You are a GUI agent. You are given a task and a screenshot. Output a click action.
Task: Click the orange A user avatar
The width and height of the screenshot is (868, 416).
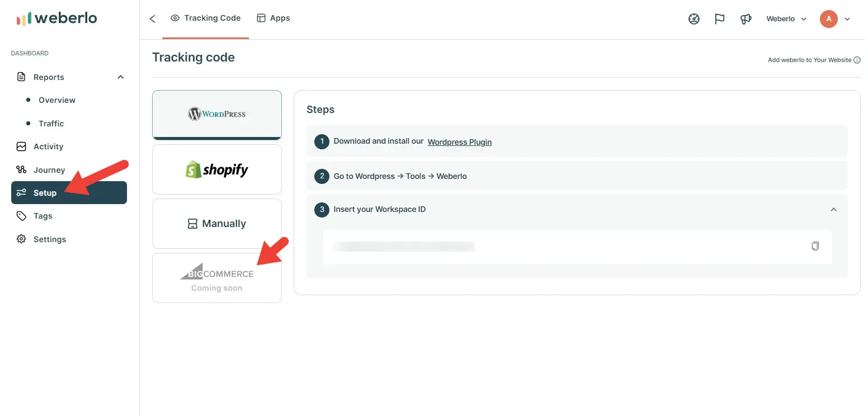[x=829, y=19]
